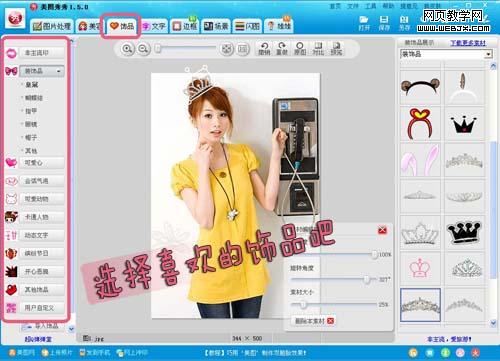The width and height of the screenshot is (500, 361).
Task: Click the 重做 redo icon
Action: click(x=282, y=49)
